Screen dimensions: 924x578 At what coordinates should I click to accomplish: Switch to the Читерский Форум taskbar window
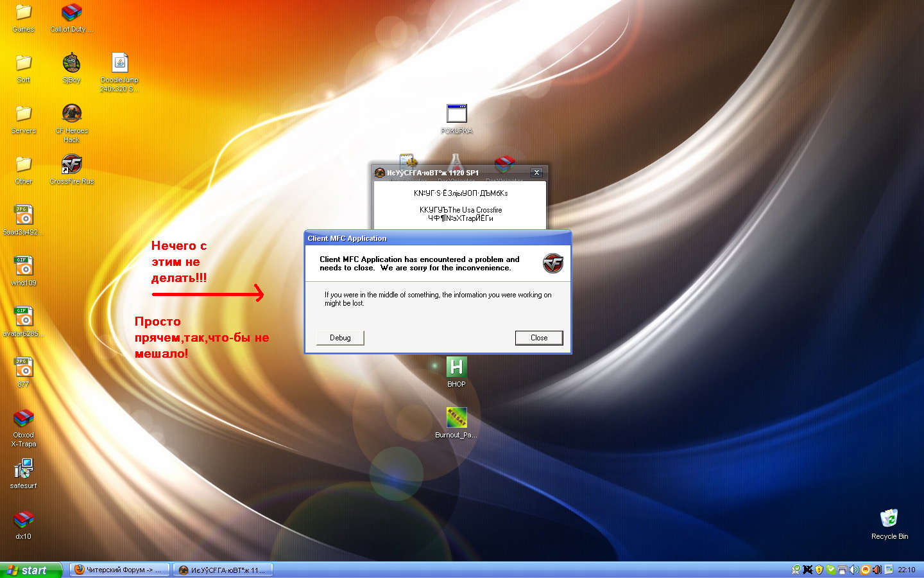pos(119,570)
